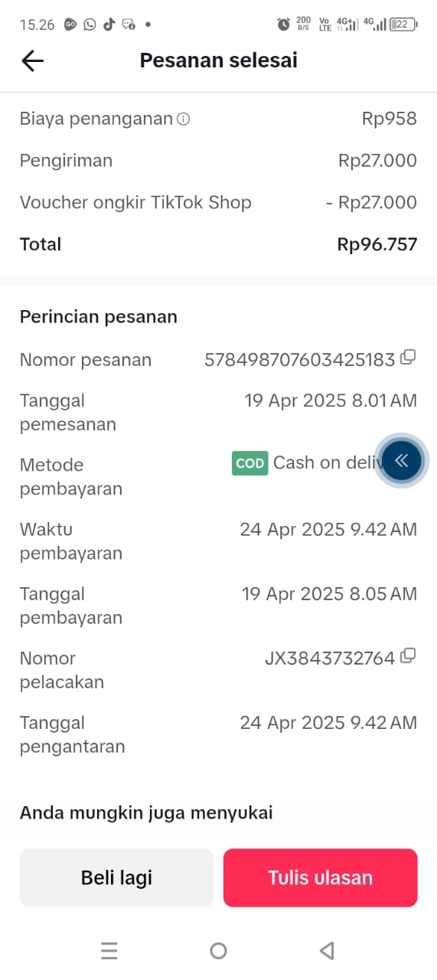Open Android recent apps menu button
This screenshot has width=437, height=980.
pos(109,951)
